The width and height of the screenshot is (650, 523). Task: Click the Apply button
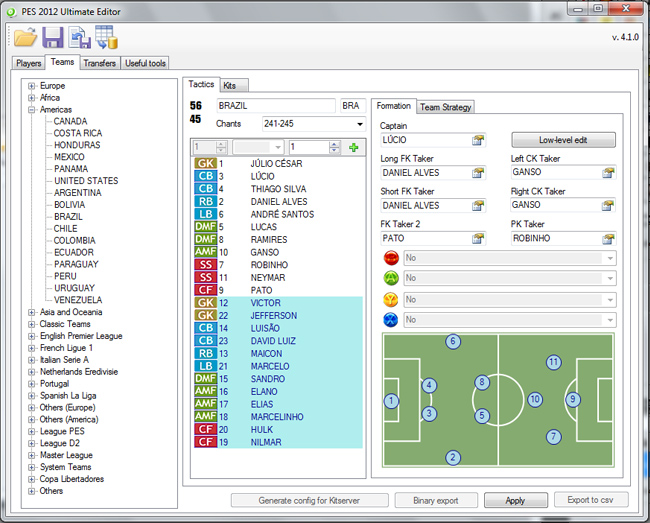(515, 501)
